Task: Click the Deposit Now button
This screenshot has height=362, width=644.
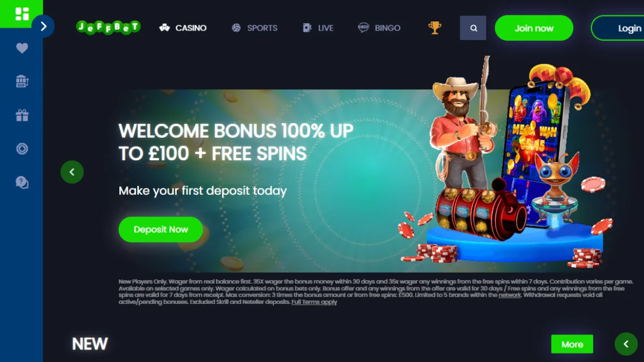Action: [x=160, y=229]
